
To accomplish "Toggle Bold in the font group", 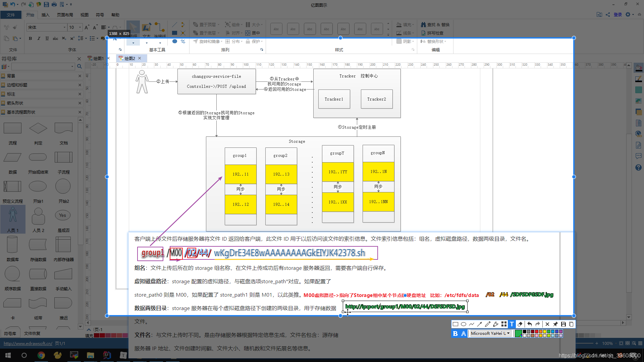I will click(30, 38).
